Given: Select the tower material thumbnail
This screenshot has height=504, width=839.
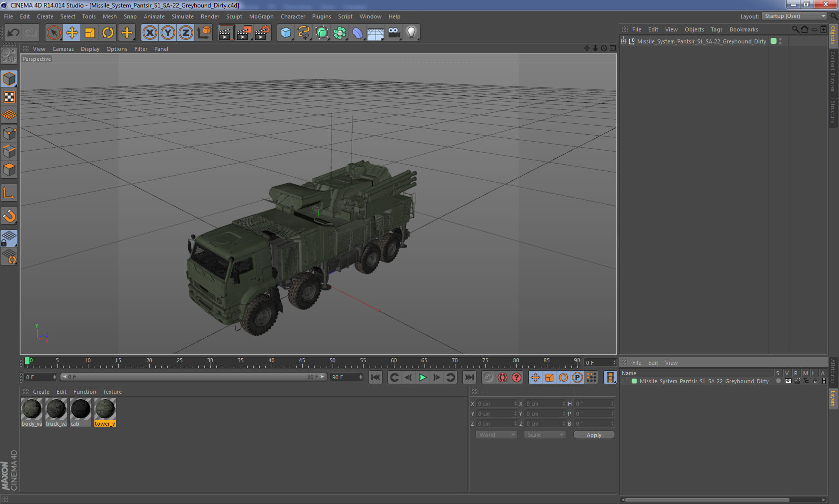Looking at the screenshot, I should [105, 409].
